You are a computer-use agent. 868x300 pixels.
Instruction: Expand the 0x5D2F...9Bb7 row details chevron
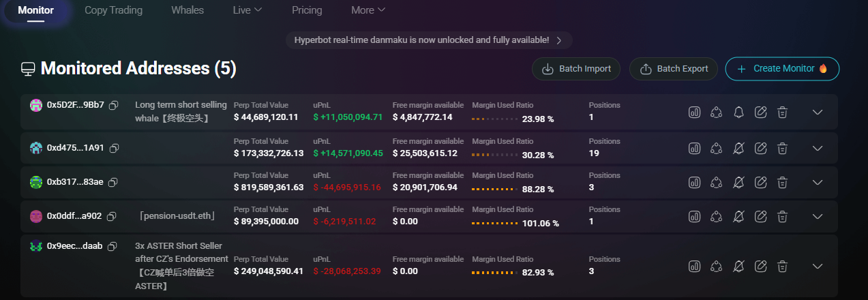click(818, 112)
